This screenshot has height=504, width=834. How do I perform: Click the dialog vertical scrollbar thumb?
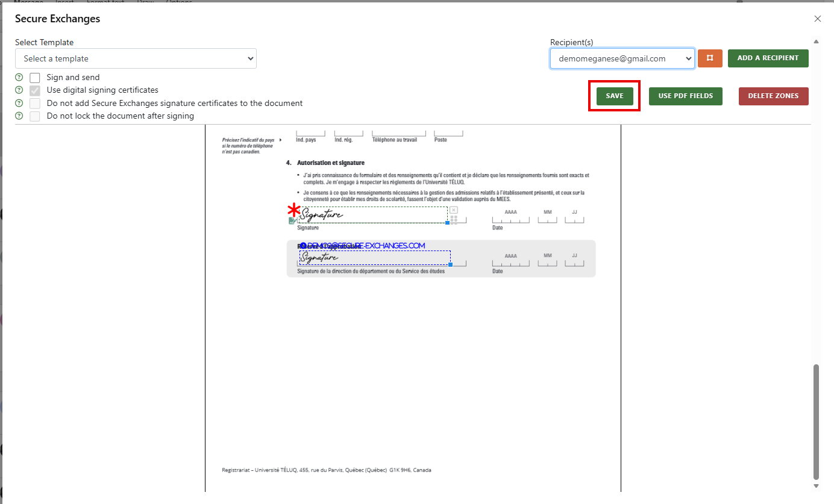click(817, 421)
